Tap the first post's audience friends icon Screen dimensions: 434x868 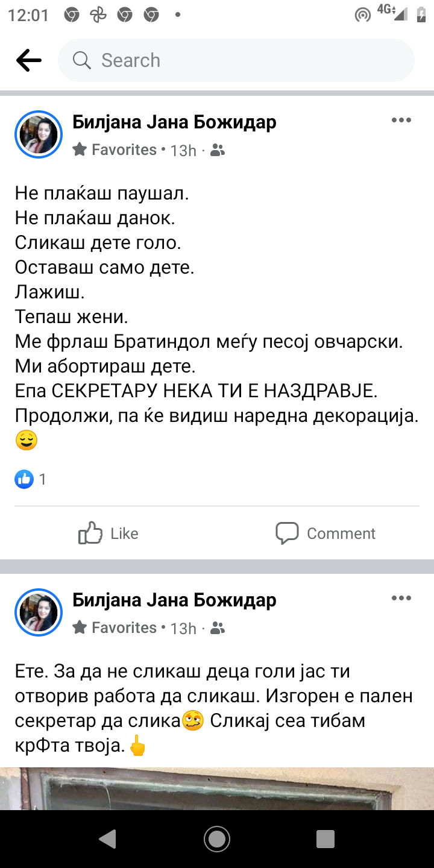pos(218,150)
